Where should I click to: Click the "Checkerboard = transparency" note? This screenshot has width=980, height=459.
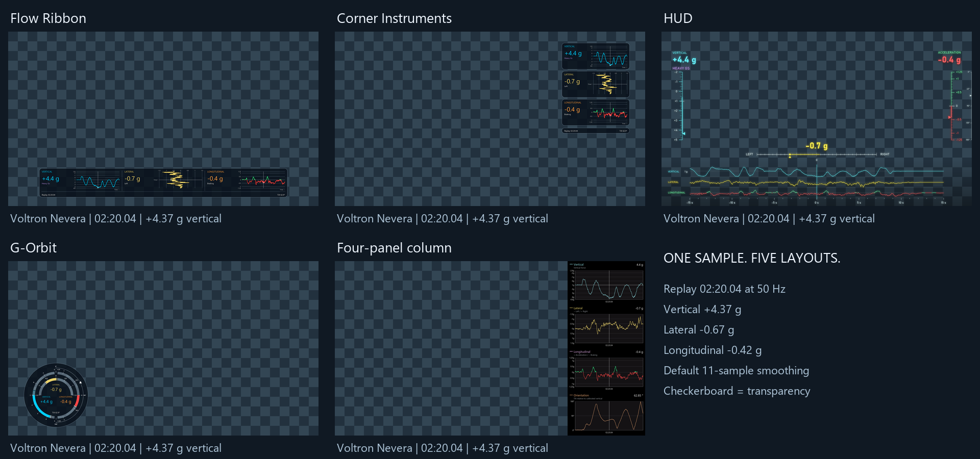(737, 391)
